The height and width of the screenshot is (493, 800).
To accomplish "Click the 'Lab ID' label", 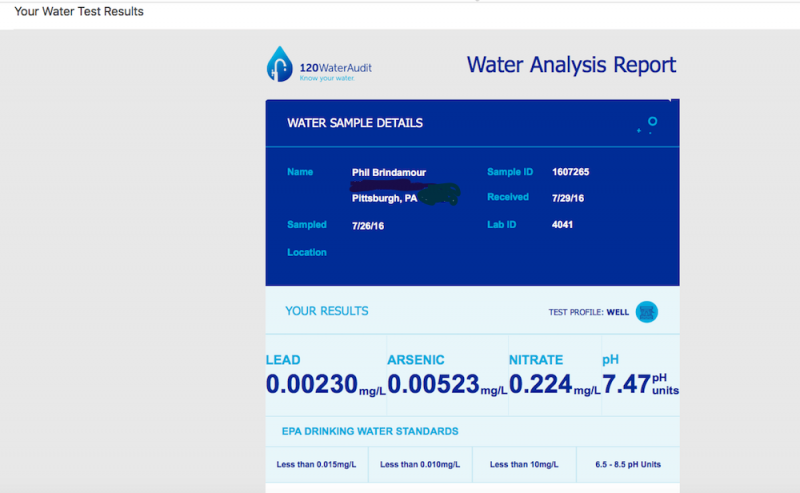I will [502, 225].
